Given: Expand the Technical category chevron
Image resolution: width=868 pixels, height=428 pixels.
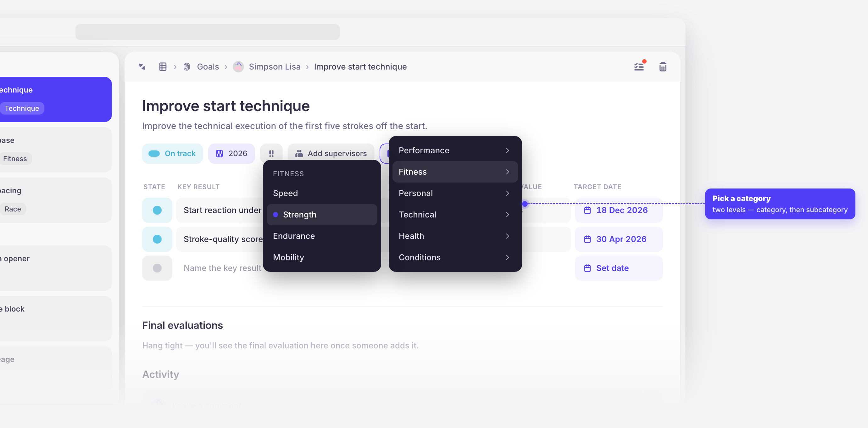Looking at the screenshot, I should [x=508, y=215].
